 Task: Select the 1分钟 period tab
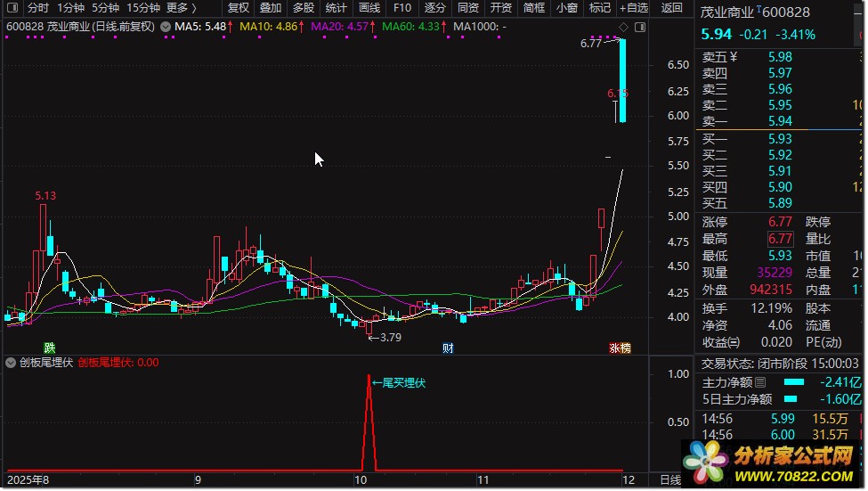[x=71, y=8]
